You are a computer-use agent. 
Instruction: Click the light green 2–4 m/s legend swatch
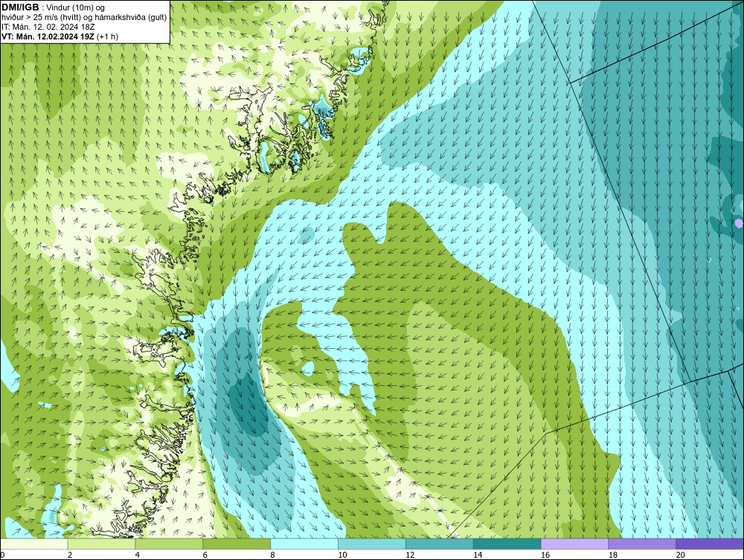[101, 544]
